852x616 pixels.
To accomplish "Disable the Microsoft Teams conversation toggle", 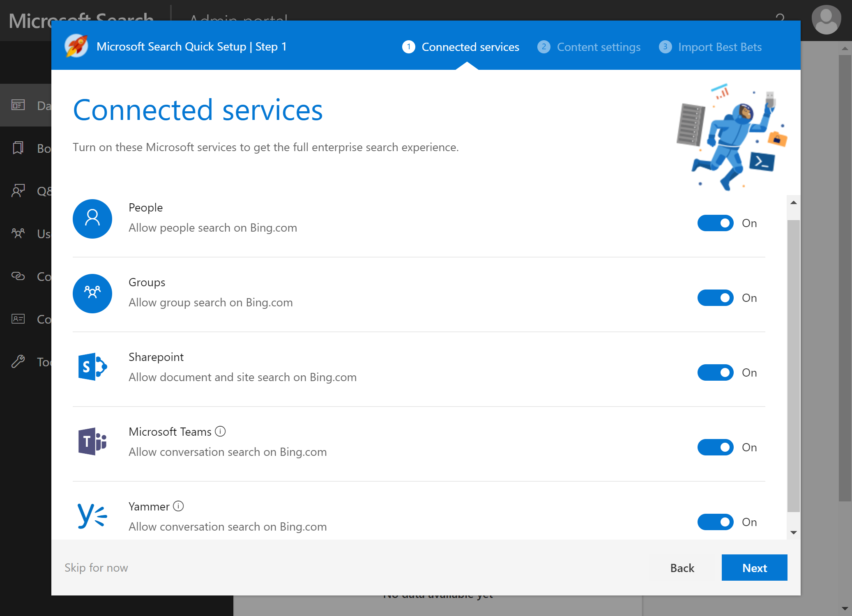I will click(x=716, y=448).
